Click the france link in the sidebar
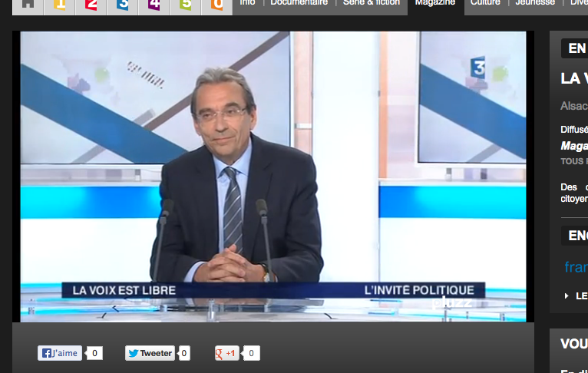 [x=576, y=267]
